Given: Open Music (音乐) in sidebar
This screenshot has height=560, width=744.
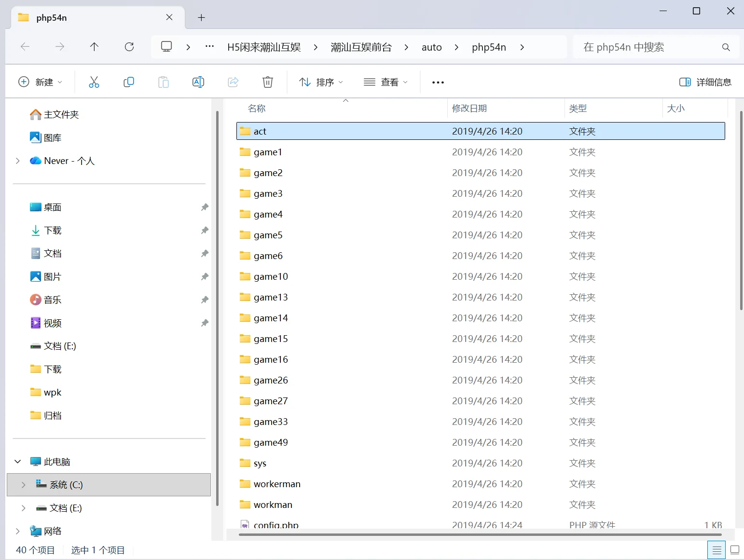Looking at the screenshot, I should (46, 300).
